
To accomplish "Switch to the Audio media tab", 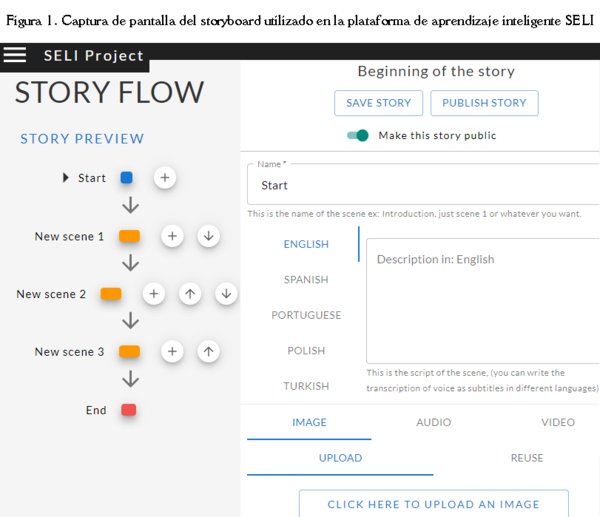I will point(433,422).
